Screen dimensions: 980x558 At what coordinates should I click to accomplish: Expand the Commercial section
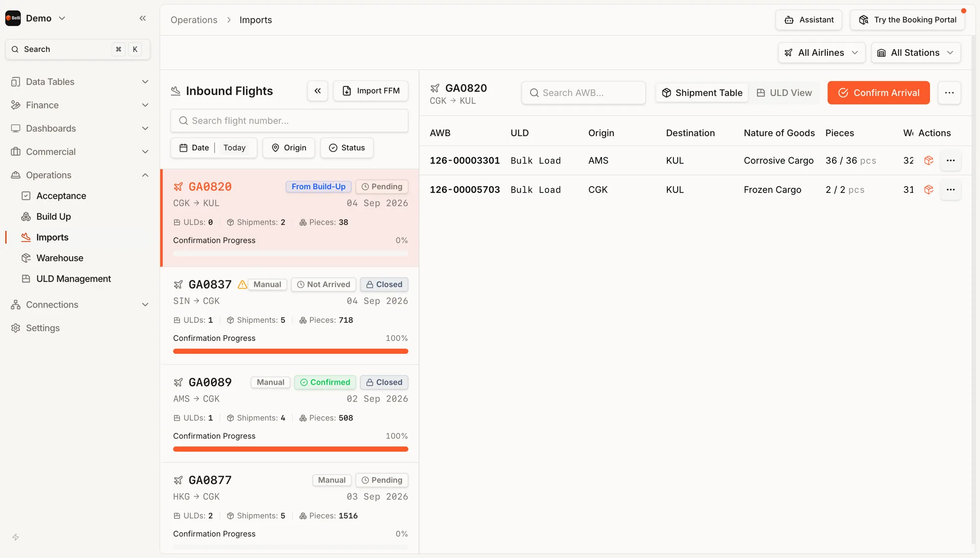point(80,151)
